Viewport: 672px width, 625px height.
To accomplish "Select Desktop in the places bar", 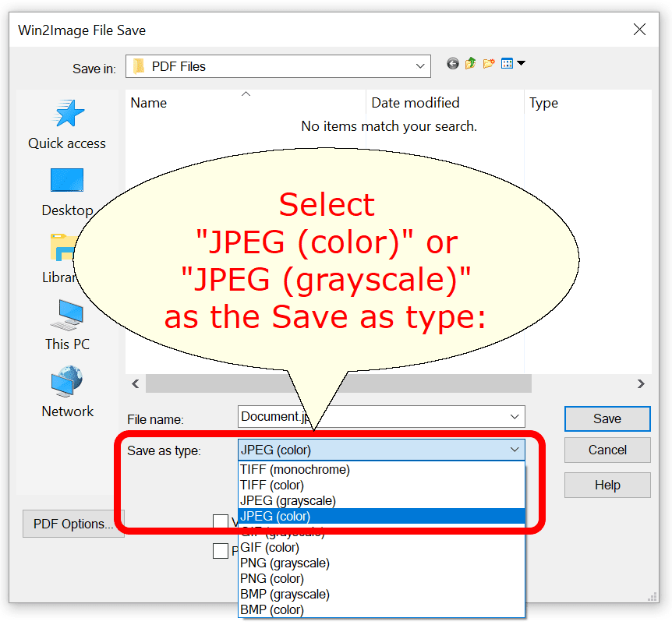I will [67, 191].
